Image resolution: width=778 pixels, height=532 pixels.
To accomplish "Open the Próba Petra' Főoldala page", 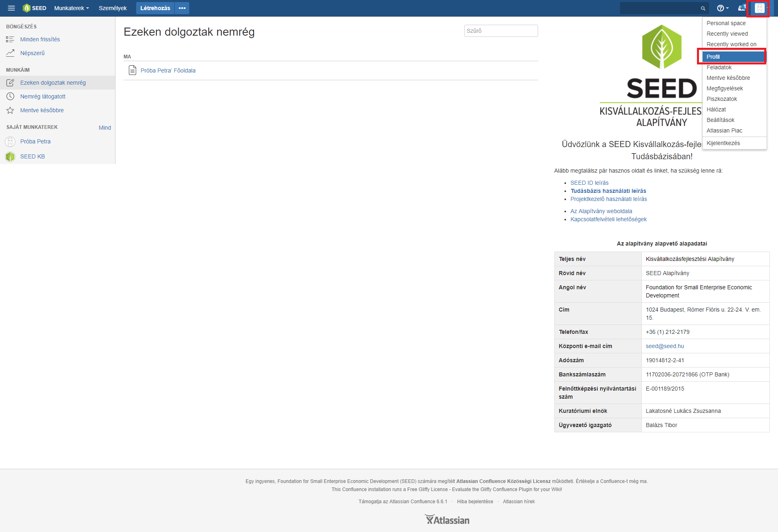I will pyautogui.click(x=168, y=71).
